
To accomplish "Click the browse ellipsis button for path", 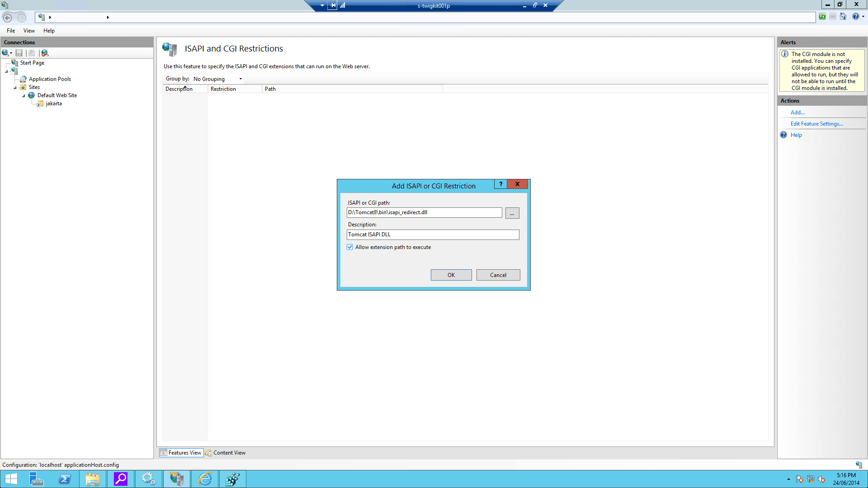I will click(512, 213).
